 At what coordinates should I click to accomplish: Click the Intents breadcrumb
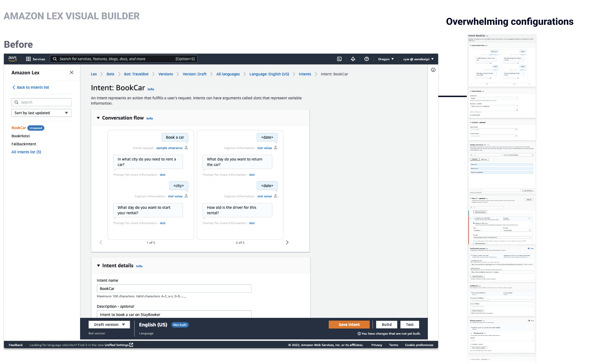point(305,74)
